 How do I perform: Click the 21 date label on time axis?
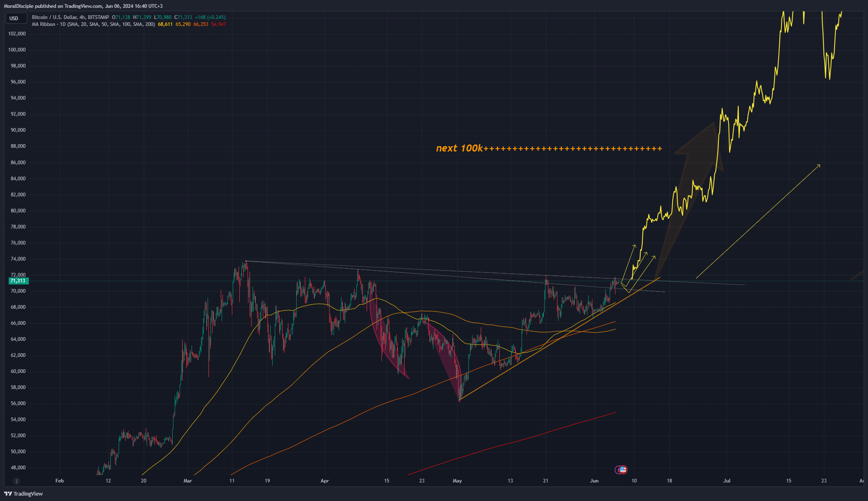[x=545, y=481]
